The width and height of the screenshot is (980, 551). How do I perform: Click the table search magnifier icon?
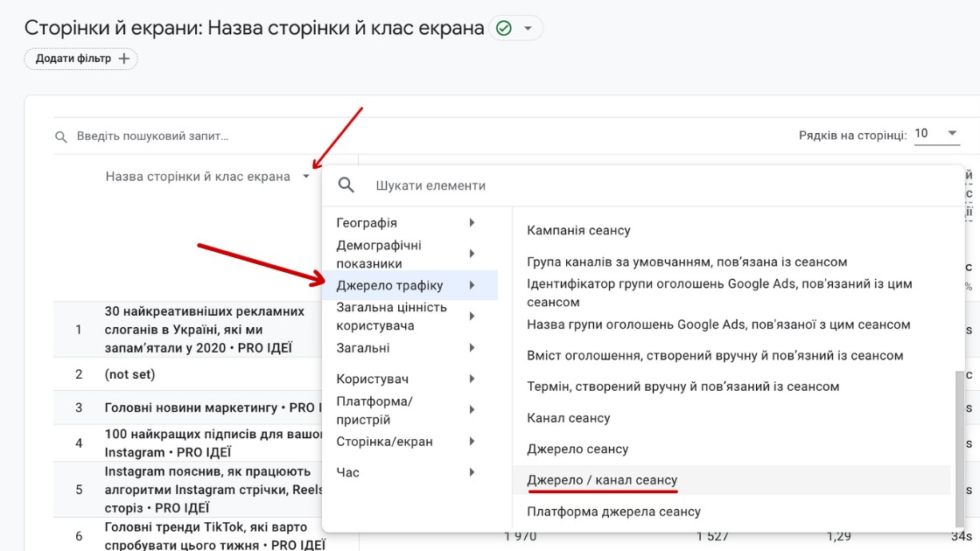click(x=60, y=136)
